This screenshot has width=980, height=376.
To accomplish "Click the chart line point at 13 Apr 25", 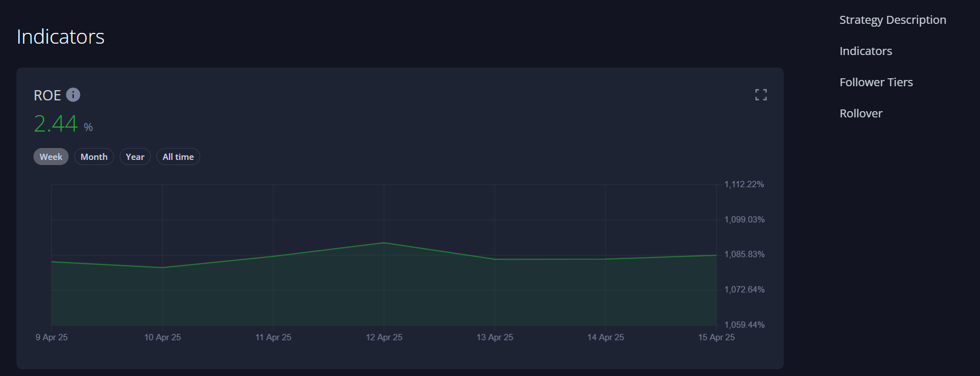I will pos(495,259).
